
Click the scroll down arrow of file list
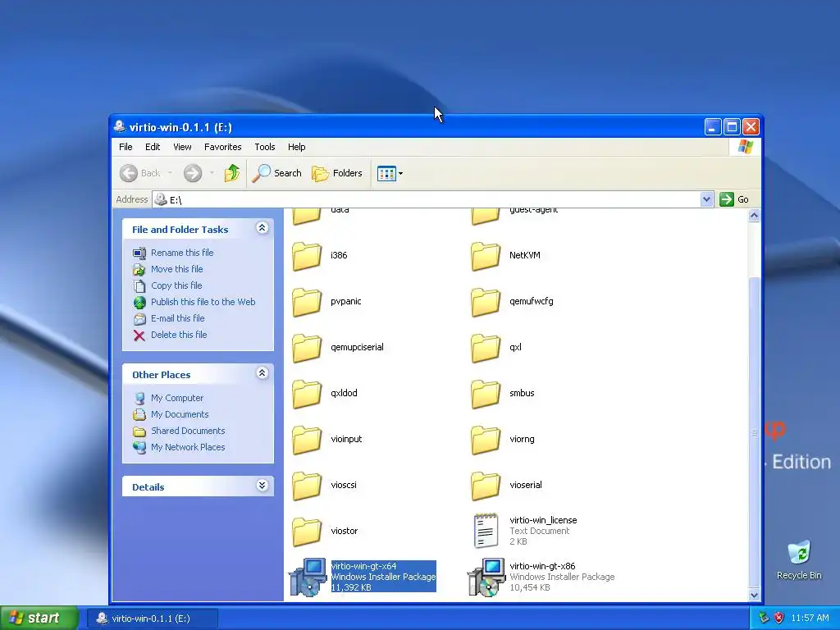click(x=754, y=595)
